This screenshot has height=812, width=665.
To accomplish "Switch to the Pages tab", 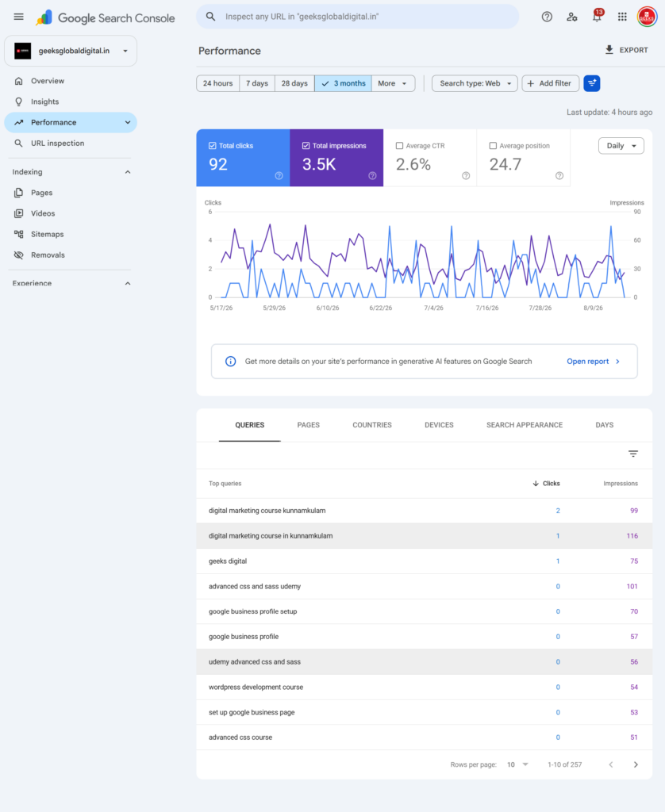I will [309, 425].
